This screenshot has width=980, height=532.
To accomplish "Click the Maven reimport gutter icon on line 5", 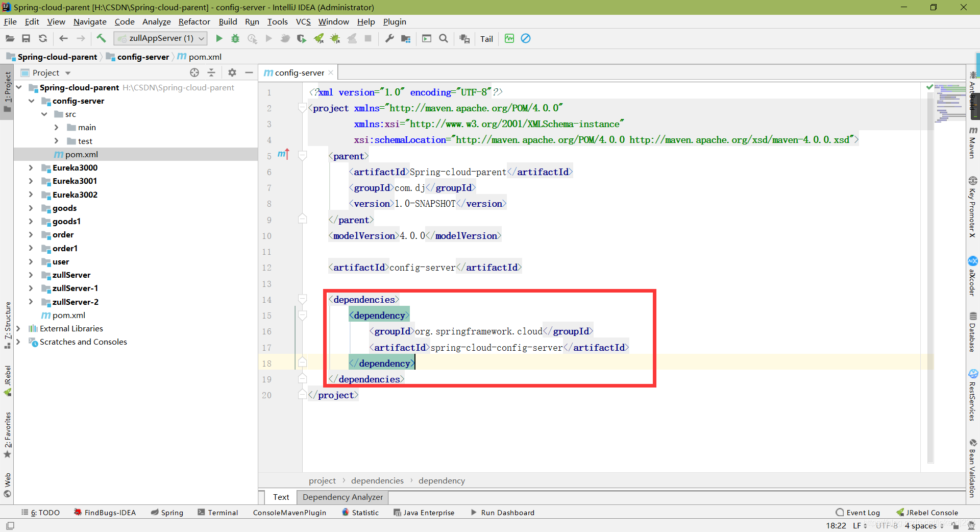I will coord(283,154).
